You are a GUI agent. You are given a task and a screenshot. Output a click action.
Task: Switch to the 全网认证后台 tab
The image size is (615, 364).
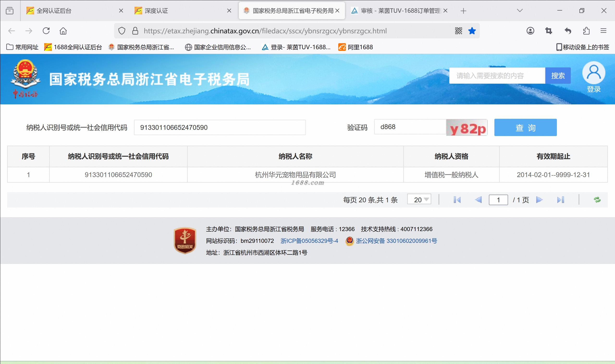pos(54,11)
